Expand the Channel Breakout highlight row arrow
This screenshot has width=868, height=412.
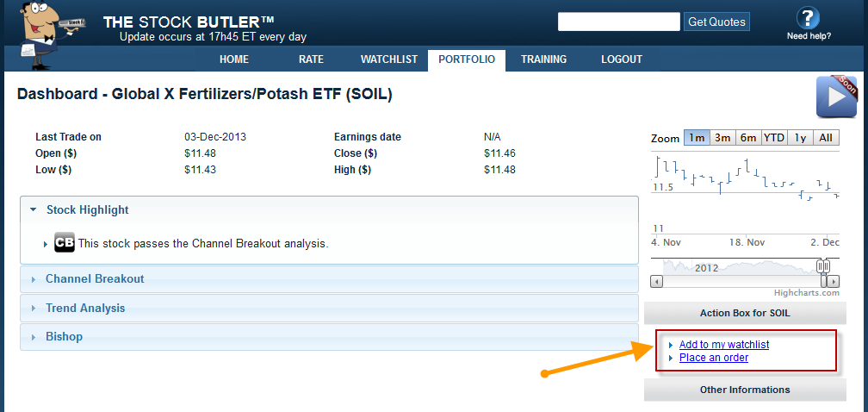[46, 244]
